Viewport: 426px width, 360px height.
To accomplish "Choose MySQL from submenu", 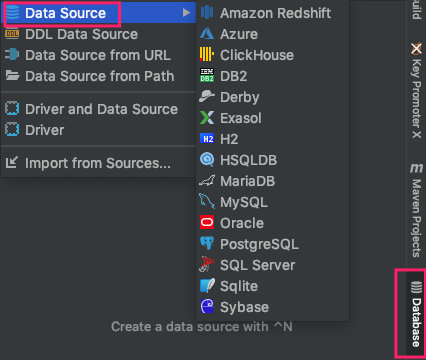I will (x=273, y=202).
